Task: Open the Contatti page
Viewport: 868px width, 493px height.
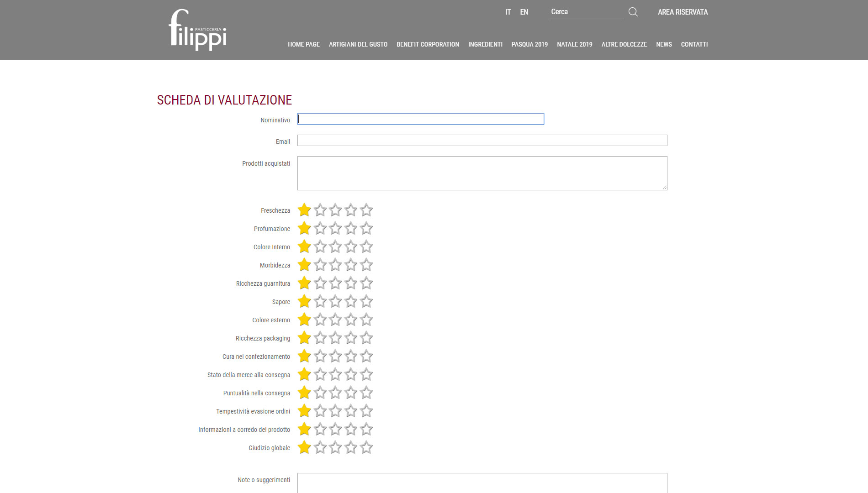Action: [694, 44]
